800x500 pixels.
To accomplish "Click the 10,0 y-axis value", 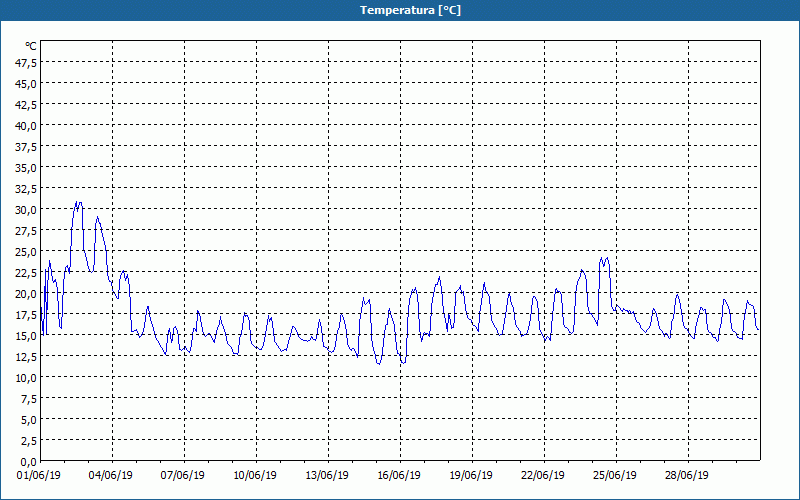I will pos(26,378).
